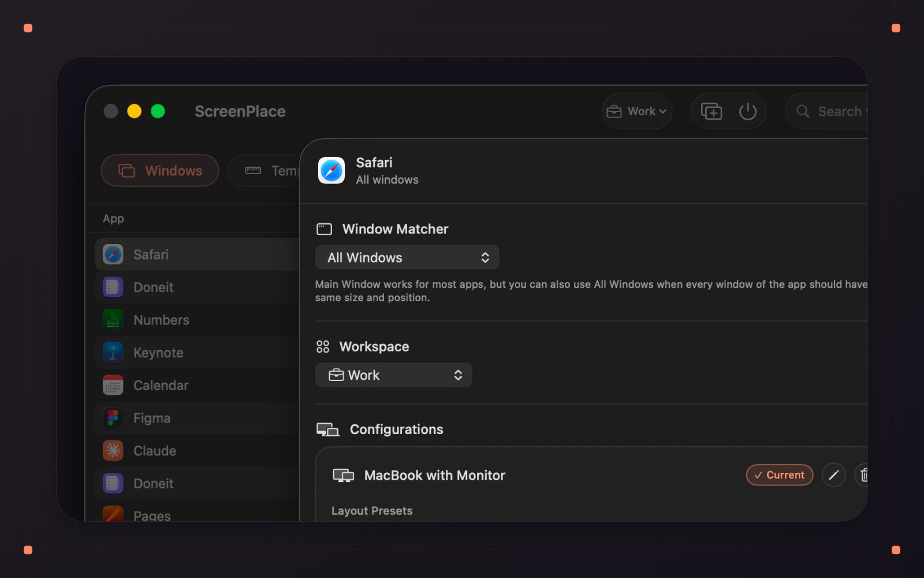
Task: Click the "Workspace" section heading
Action: pos(374,347)
